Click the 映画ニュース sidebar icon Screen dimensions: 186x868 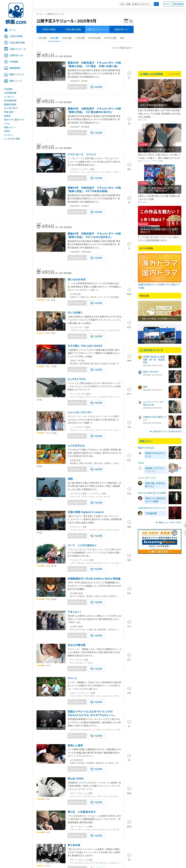6,81
